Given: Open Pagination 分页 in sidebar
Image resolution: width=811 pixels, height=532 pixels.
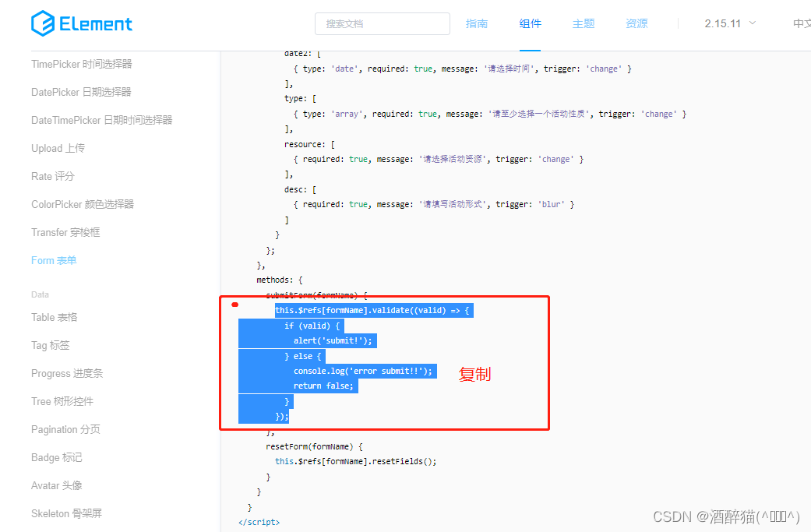Looking at the screenshot, I should (65, 430).
